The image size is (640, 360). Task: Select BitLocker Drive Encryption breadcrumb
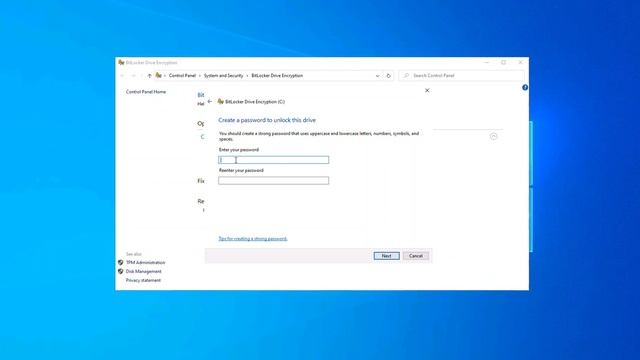click(x=277, y=76)
